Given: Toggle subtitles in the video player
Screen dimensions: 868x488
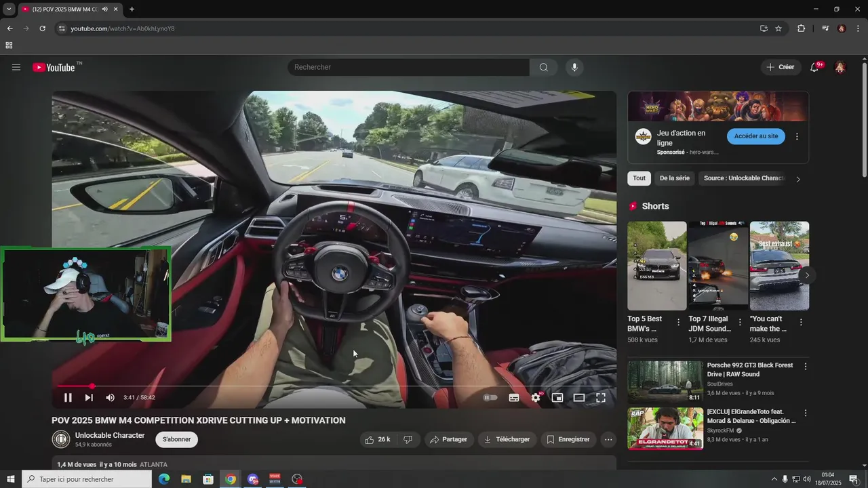Looking at the screenshot, I should point(514,398).
